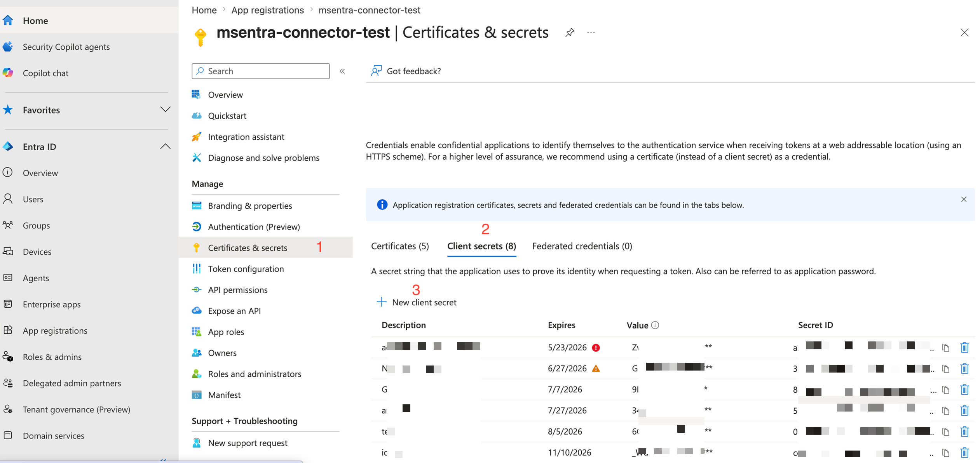Dismiss the blue info banner
The height and width of the screenshot is (463, 980).
[x=964, y=199]
